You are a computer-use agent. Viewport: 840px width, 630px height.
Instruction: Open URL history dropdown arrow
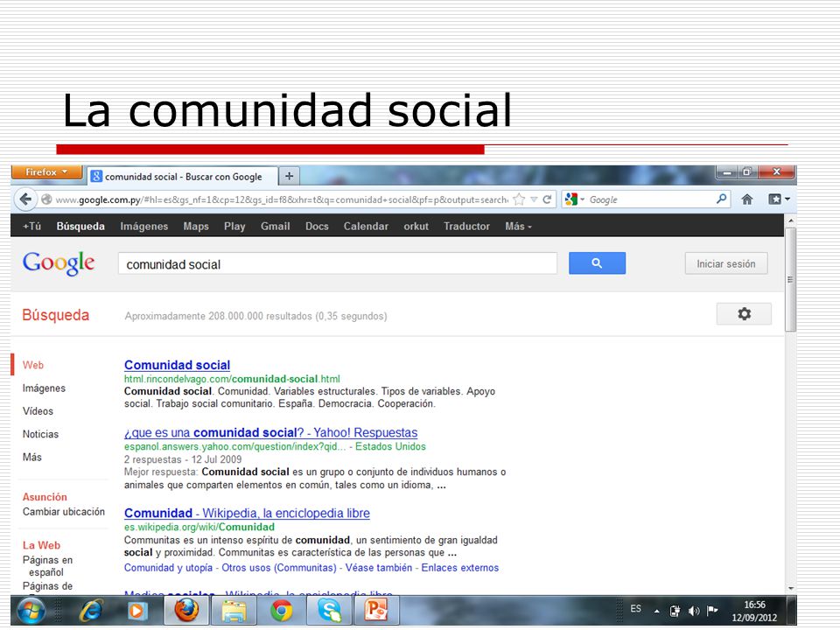[x=534, y=199]
